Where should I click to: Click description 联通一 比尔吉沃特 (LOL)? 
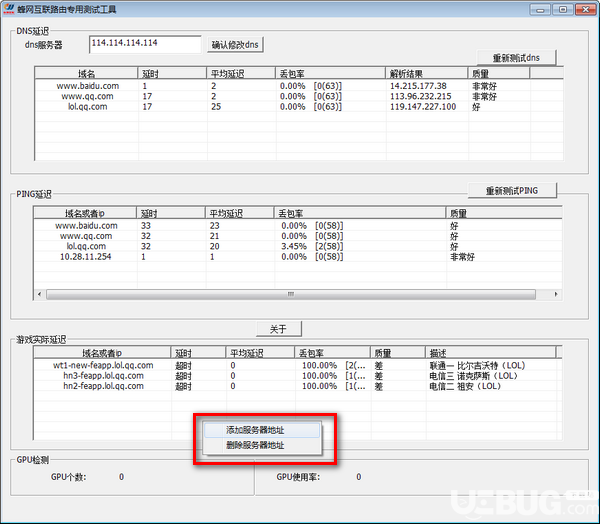pyautogui.click(x=477, y=365)
